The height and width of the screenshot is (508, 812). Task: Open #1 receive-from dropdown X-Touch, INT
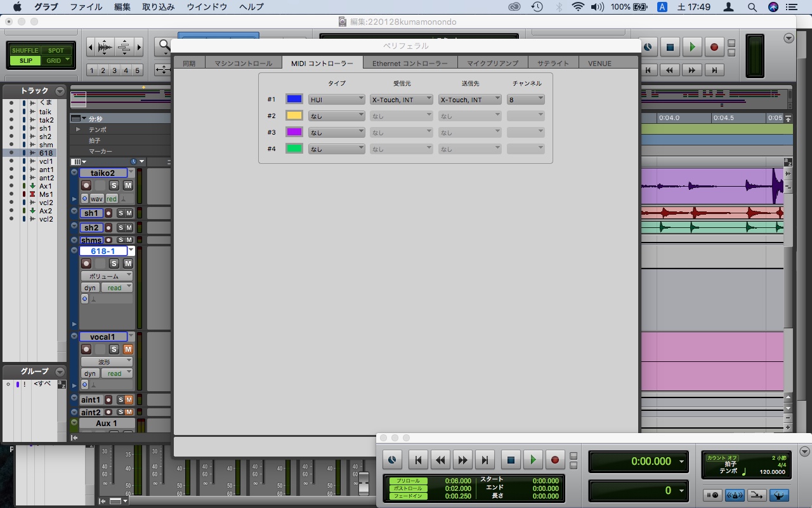point(401,100)
